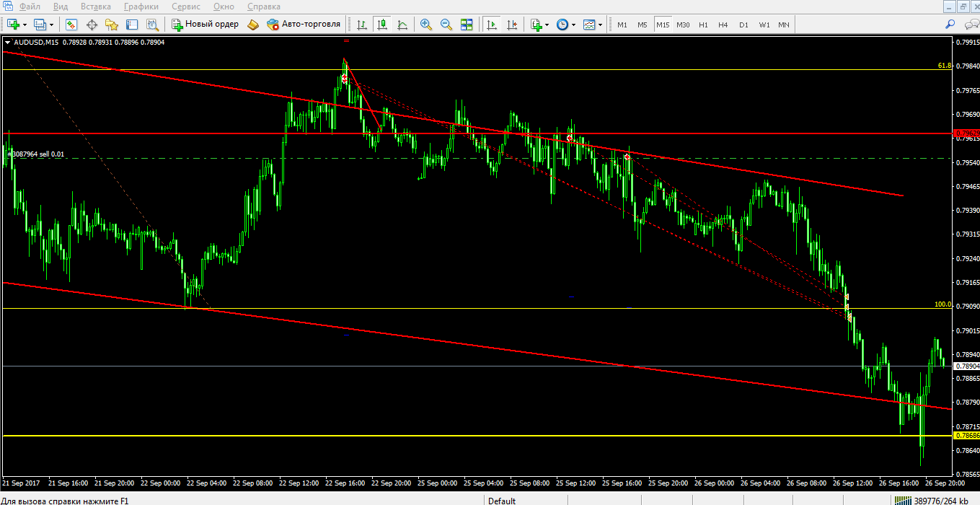
Task: Select the MN timeframe
Action: click(x=784, y=25)
